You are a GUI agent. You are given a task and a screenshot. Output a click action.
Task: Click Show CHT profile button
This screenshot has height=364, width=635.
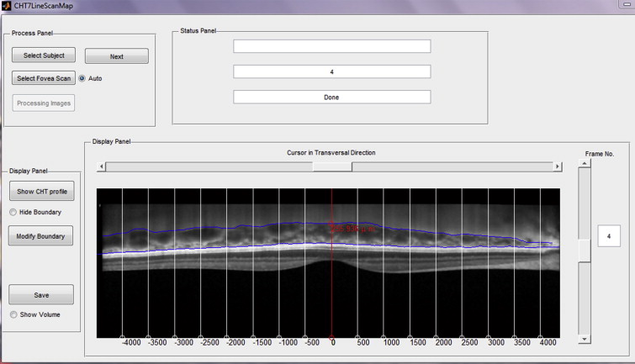coord(41,192)
